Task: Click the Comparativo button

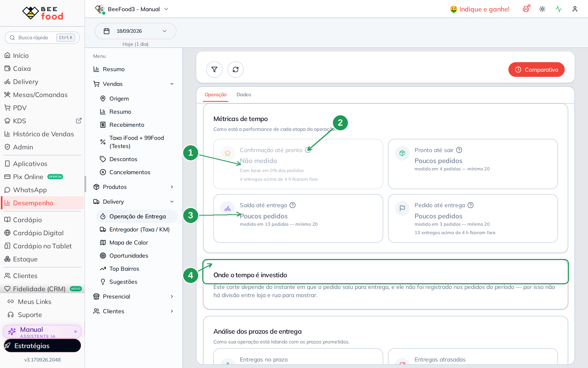Action: (536, 70)
